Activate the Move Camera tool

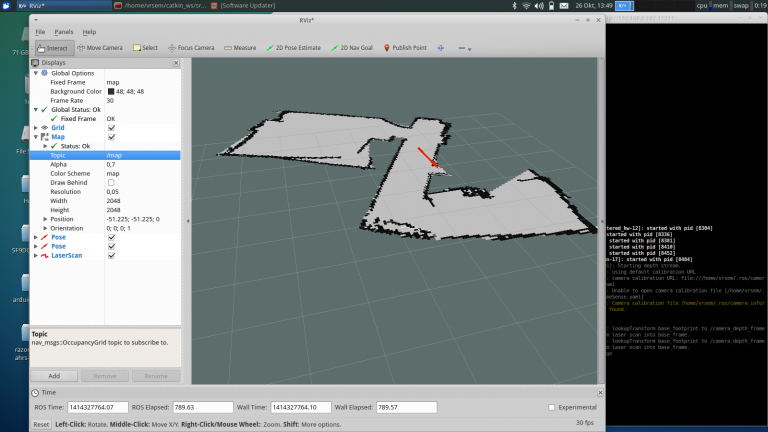[x=100, y=48]
